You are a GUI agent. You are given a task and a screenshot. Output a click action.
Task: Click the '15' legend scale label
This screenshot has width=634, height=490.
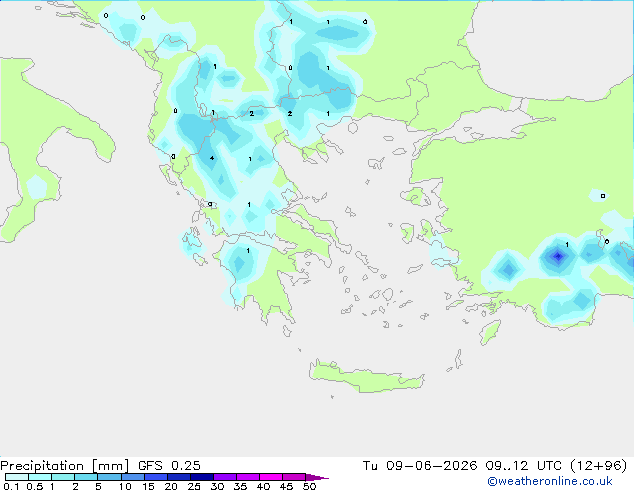pyautogui.click(x=148, y=486)
